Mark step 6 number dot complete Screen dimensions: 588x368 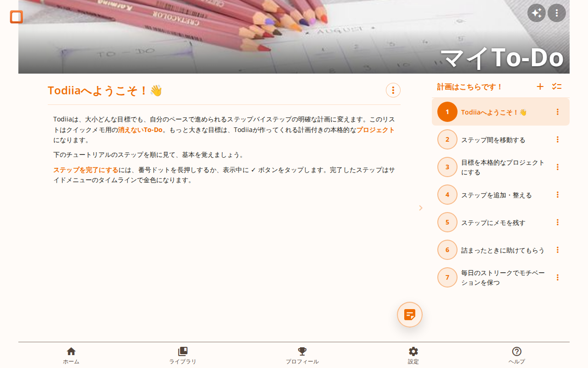[x=447, y=250]
